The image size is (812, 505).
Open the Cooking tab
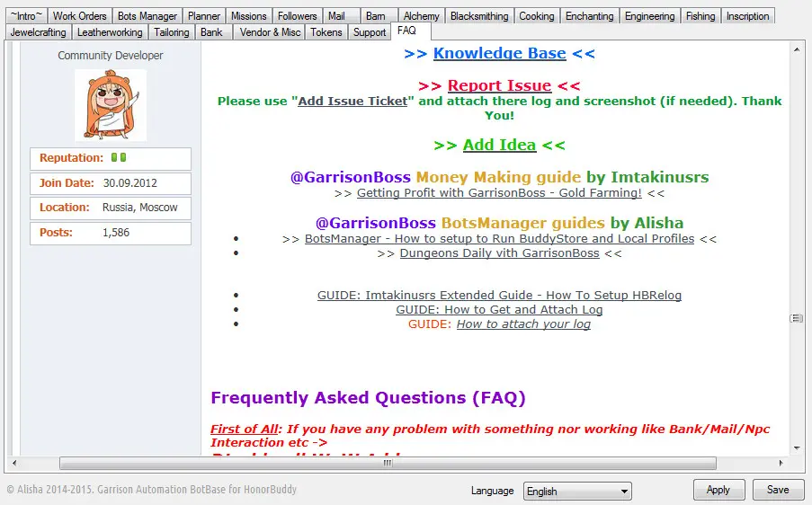537,16
